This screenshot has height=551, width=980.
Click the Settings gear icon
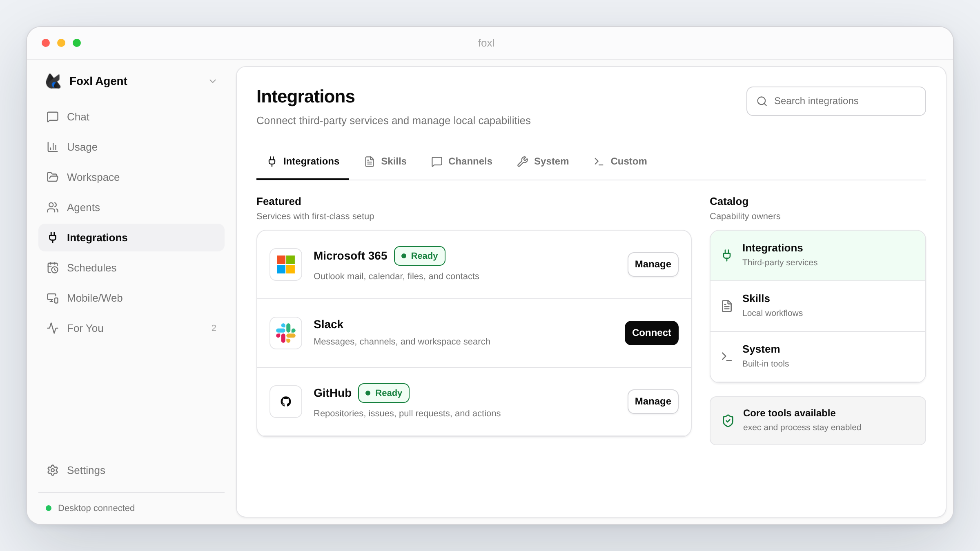click(53, 470)
